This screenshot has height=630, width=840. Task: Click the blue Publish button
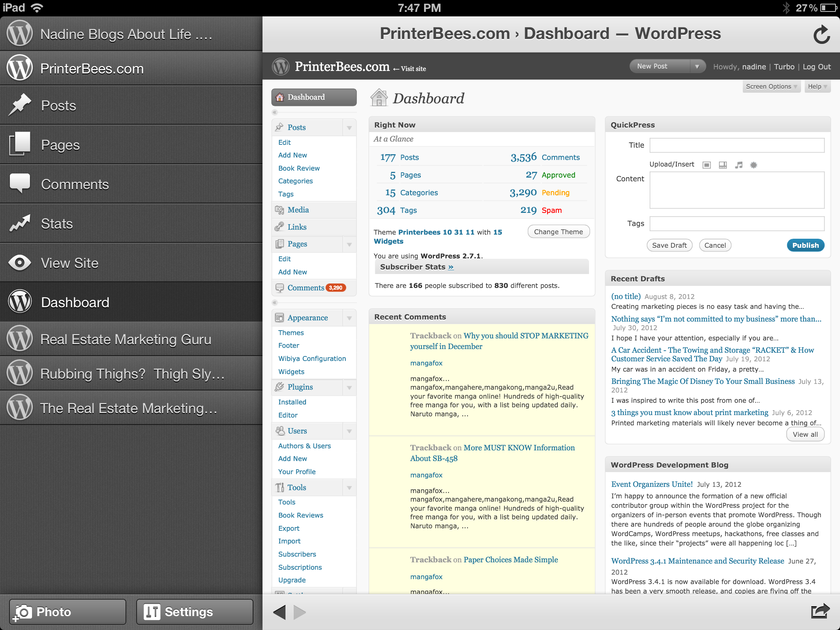coord(805,245)
